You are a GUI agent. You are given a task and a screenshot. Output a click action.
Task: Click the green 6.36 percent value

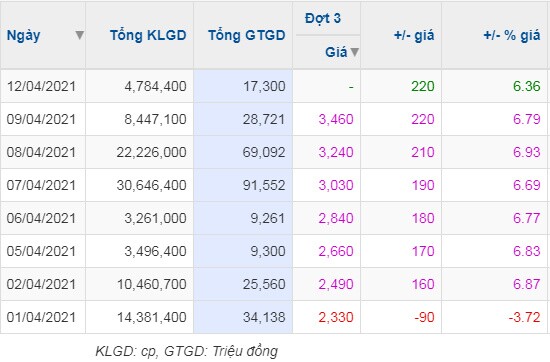click(x=526, y=86)
